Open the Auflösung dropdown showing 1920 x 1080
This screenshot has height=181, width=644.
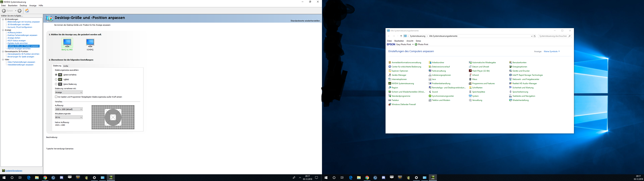[x=69, y=109]
